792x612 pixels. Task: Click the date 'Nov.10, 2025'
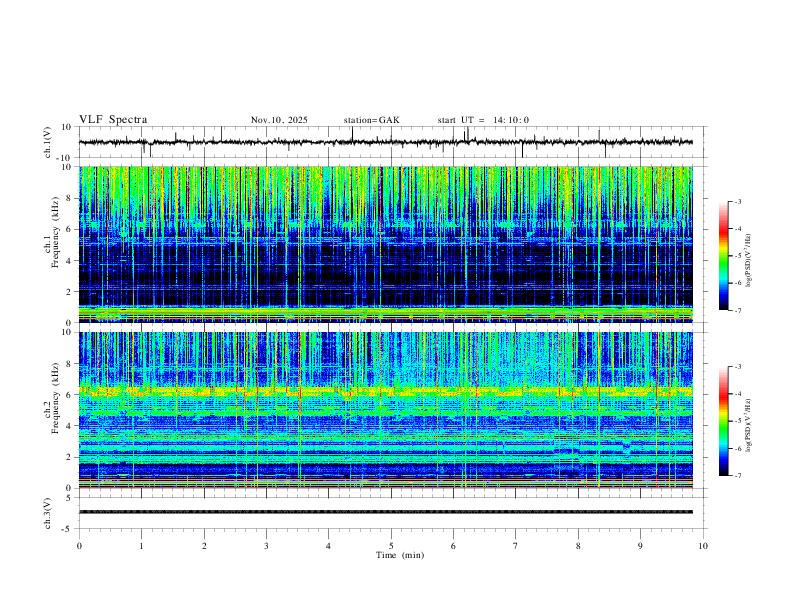[279, 120]
